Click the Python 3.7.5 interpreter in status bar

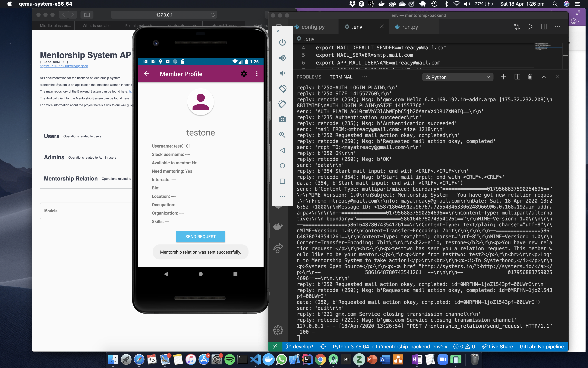[x=390, y=347]
